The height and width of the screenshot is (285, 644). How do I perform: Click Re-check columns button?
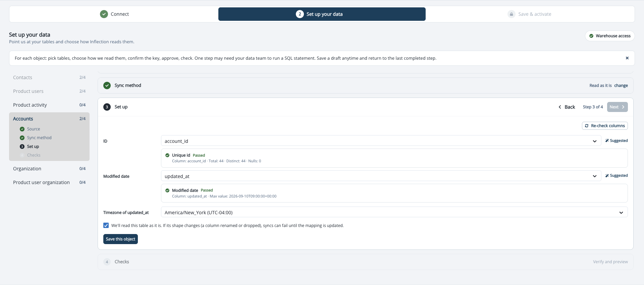coord(605,126)
